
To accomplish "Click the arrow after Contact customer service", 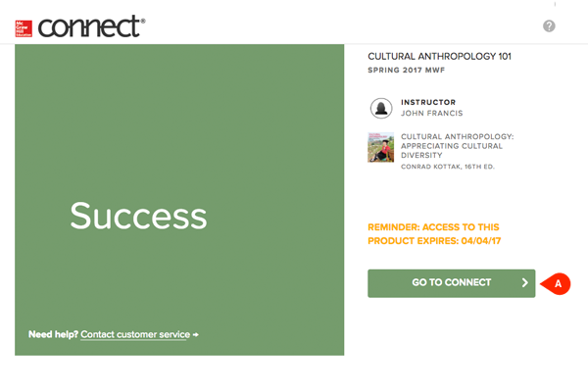I will 196,335.
